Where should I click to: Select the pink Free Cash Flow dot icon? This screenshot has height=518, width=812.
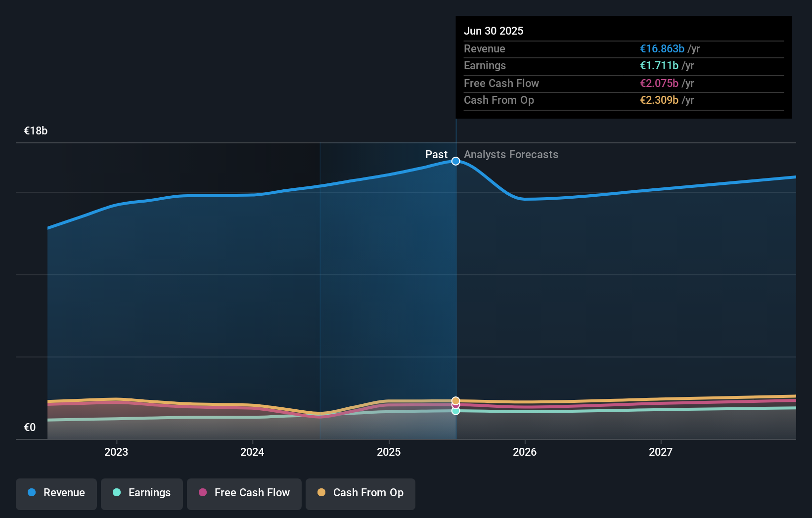coord(203,493)
